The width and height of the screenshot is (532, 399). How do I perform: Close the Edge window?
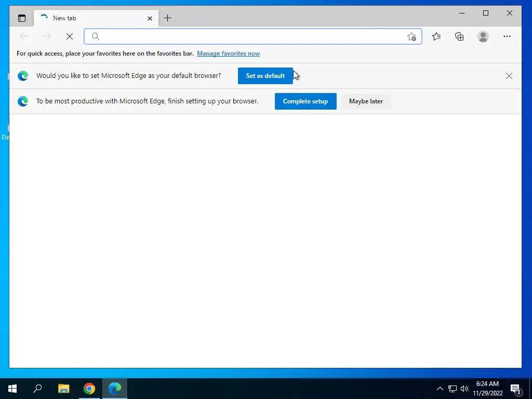510,13
